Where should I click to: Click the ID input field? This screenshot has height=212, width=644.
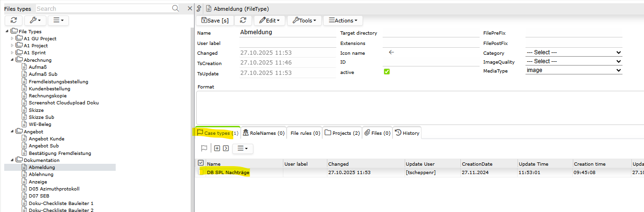point(431,62)
